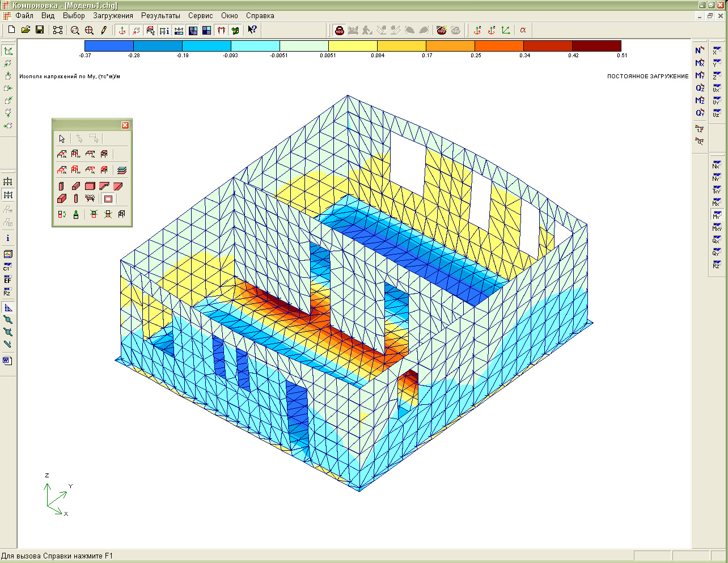Click the stacked layers icon in floating palette
This screenshot has height=563, width=728.
pyautogui.click(x=122, y=170)
